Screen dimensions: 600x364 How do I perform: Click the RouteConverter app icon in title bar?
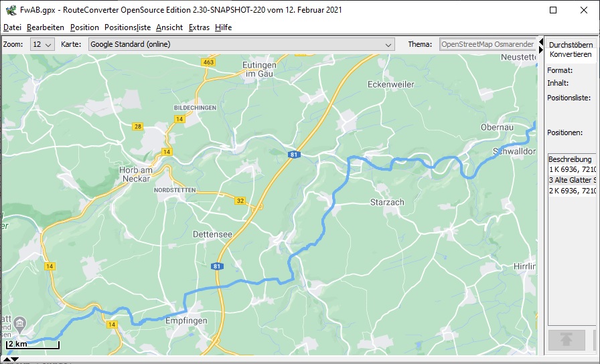[10, 10]
